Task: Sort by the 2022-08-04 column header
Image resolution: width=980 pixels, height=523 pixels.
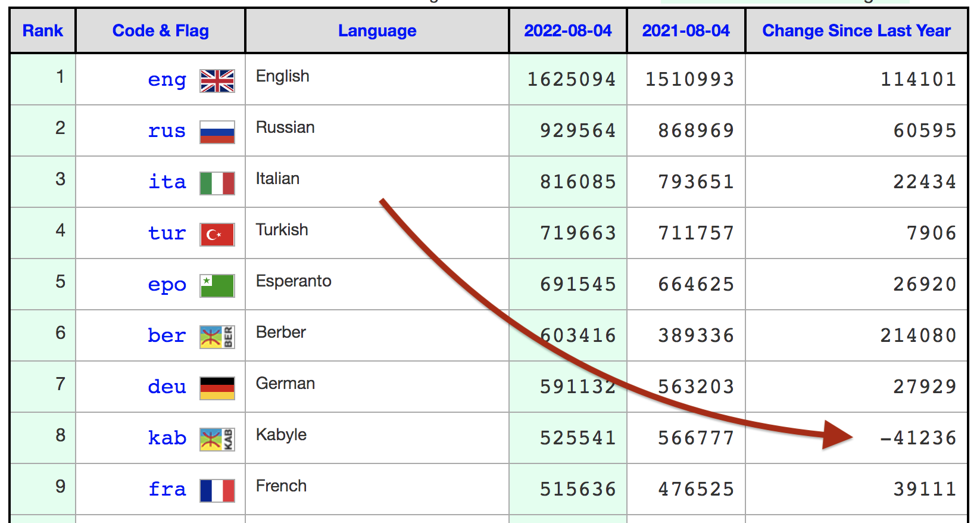Action: click(568, 30)
